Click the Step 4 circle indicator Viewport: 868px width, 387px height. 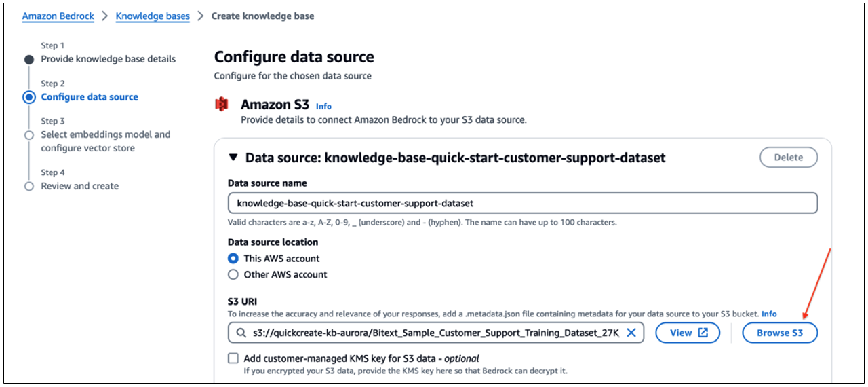pos(28,186)
